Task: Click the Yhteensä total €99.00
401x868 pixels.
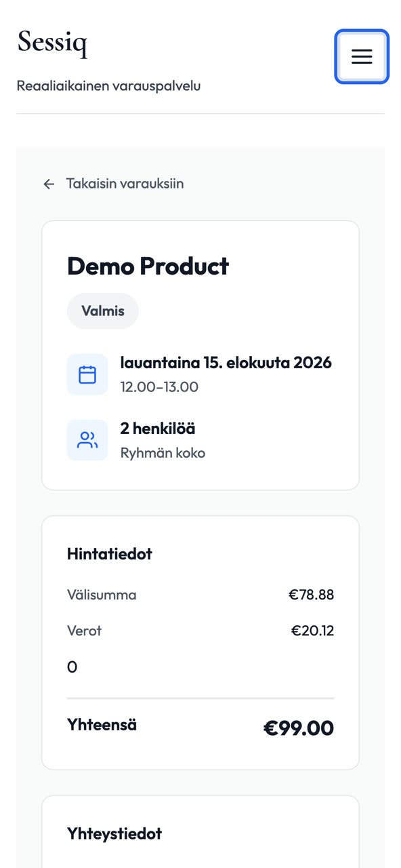Action: (x=299, y=728)
